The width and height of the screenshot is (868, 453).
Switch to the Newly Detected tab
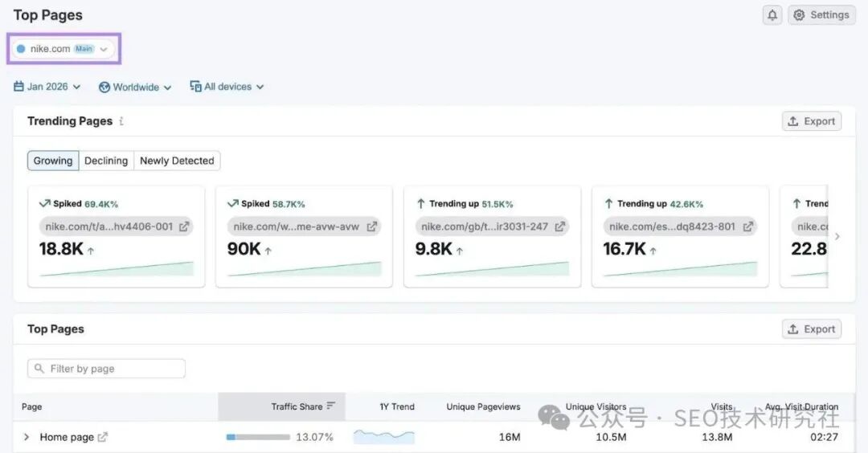point(177,161)
